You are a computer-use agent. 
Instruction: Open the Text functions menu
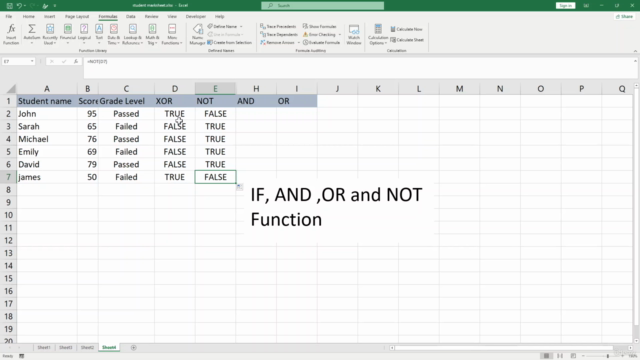[x=99, y=34]
